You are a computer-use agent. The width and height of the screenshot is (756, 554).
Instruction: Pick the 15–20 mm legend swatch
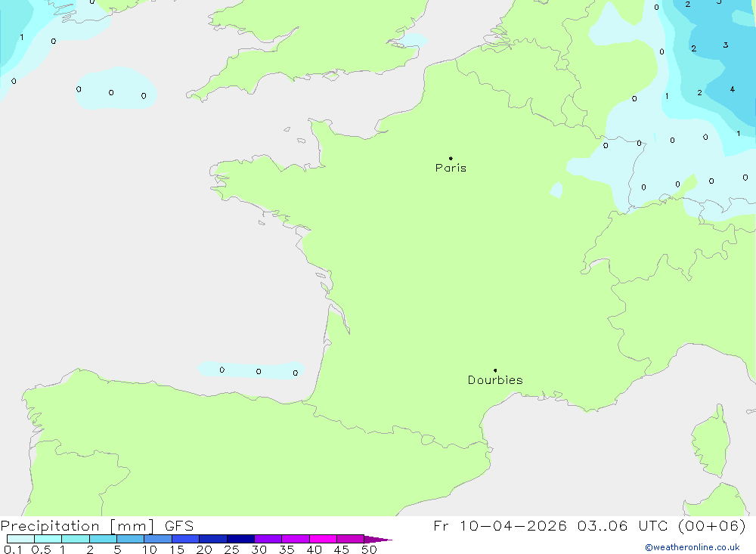[x=186, y=539]
